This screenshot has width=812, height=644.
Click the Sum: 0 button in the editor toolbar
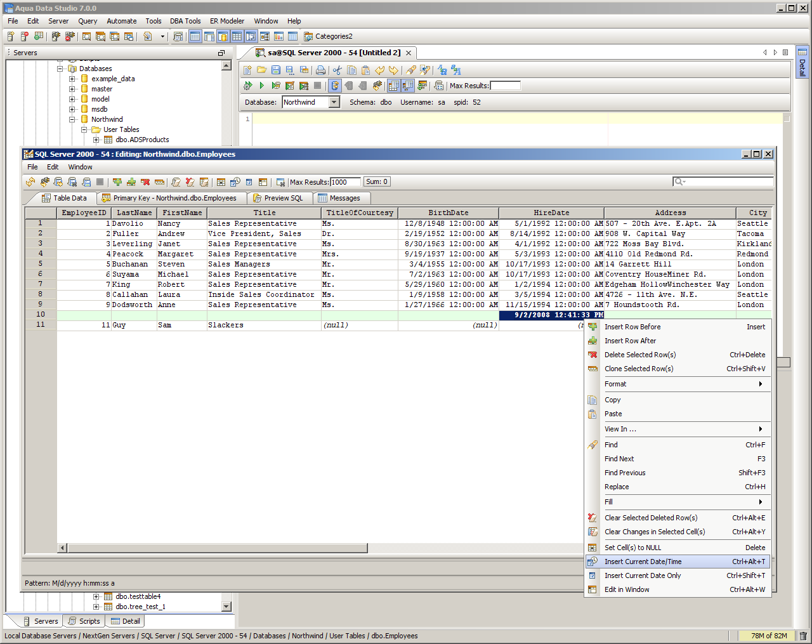tap(377, 182)
